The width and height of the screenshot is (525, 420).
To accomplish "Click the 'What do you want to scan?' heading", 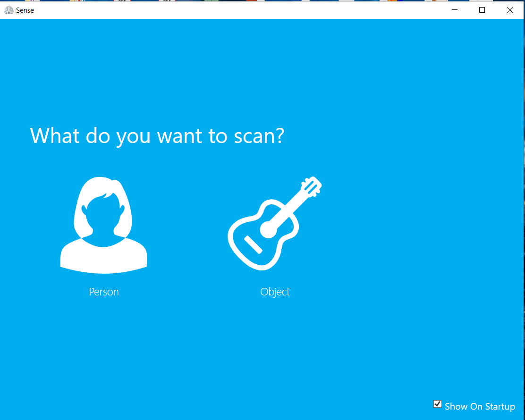I will pyautogui.click(x=157, y=136).
